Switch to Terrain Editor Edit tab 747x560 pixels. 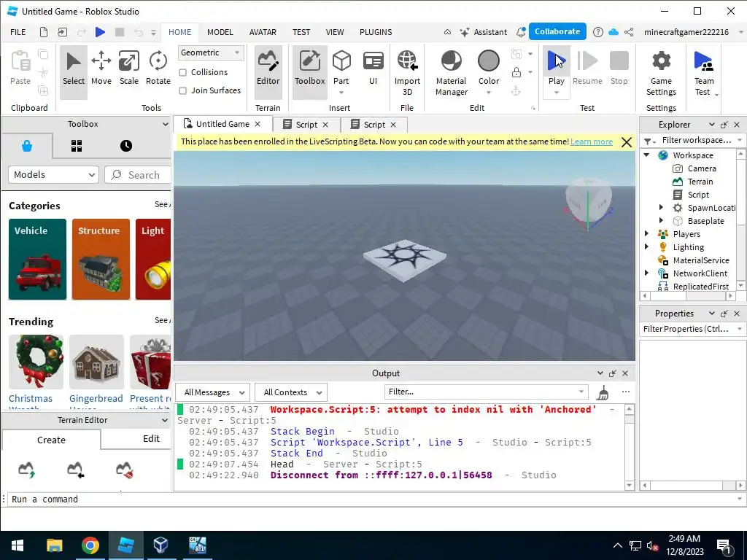point(151,438)
